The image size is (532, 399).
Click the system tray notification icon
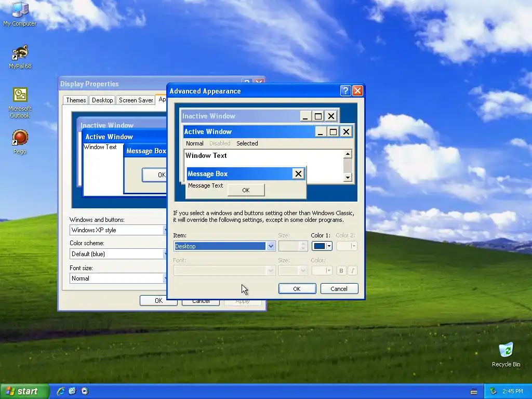[x=494, y=391]
